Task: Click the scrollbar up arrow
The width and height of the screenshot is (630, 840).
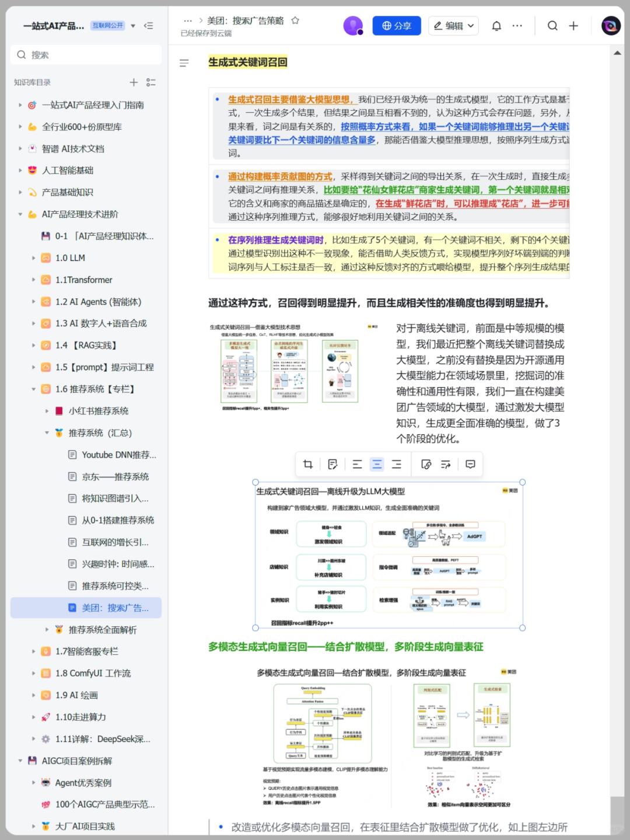Action: coord(617,53)
